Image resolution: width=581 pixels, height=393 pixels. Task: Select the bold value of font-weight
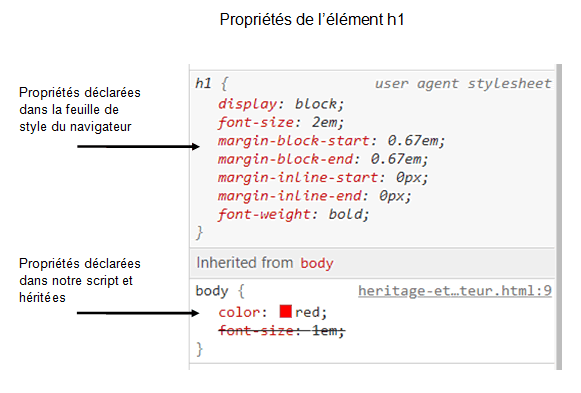point(345,214)
